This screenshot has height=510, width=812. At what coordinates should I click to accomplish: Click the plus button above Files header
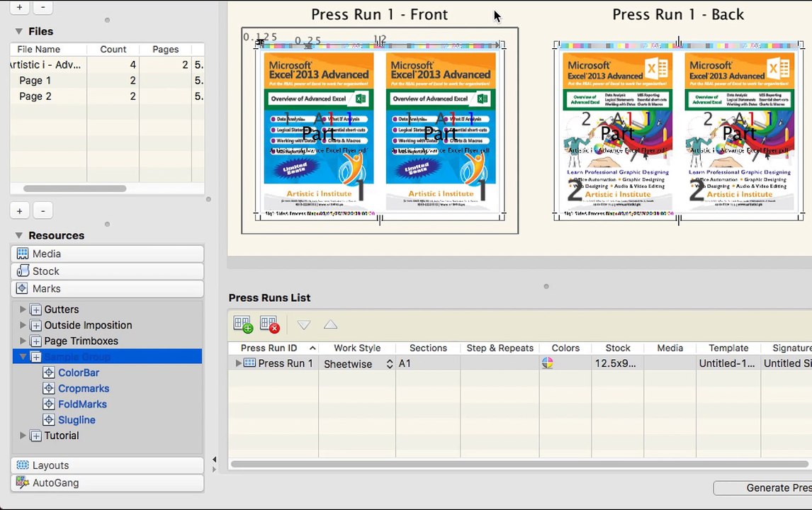click(x=20, y=7)
